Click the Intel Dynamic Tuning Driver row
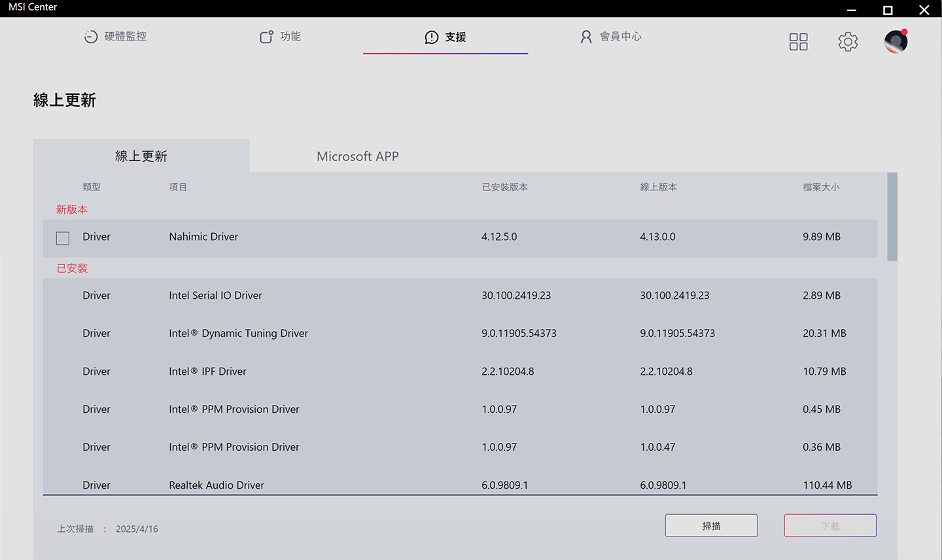 pos(460,334)
